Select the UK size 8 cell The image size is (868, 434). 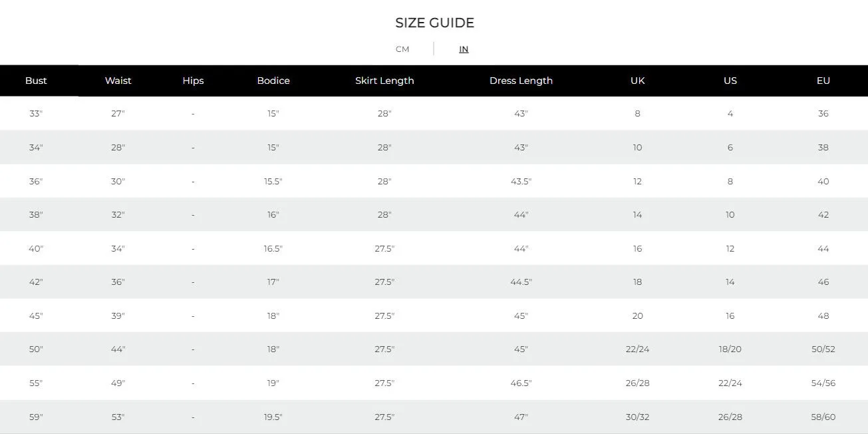pyautogui.click(x=637, y=114)
